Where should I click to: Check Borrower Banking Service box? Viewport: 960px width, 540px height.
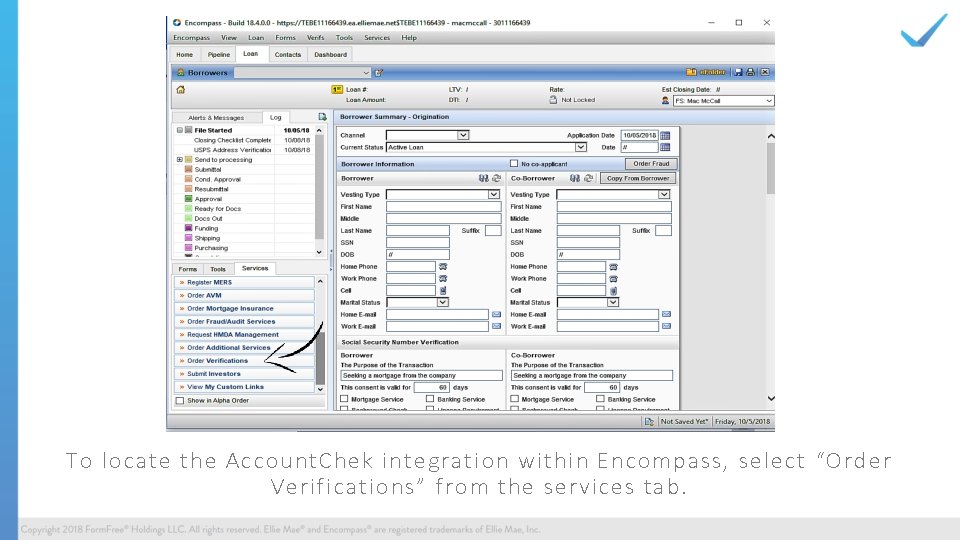tap(430, 399)
